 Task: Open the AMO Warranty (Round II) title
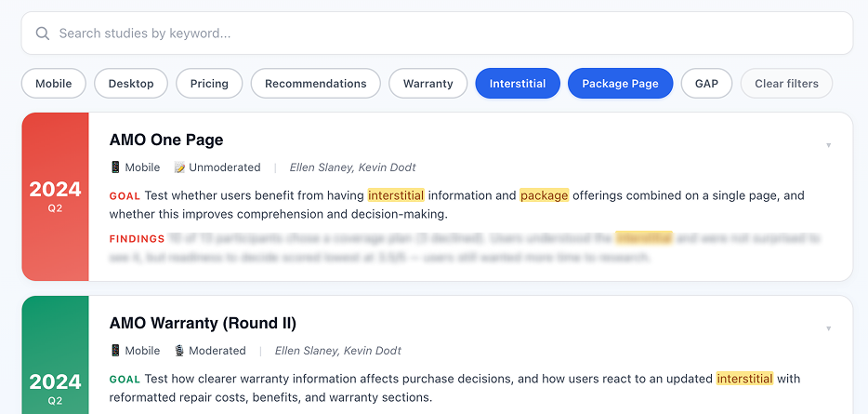tap(203, 323)
